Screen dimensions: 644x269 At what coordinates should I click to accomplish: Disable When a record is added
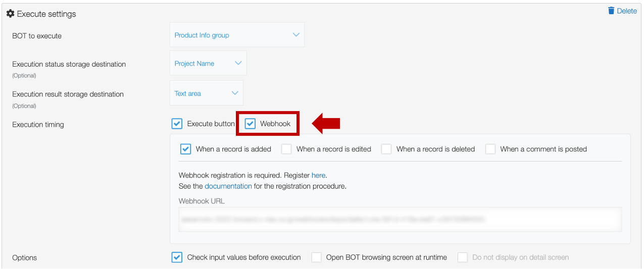[185, 149]
